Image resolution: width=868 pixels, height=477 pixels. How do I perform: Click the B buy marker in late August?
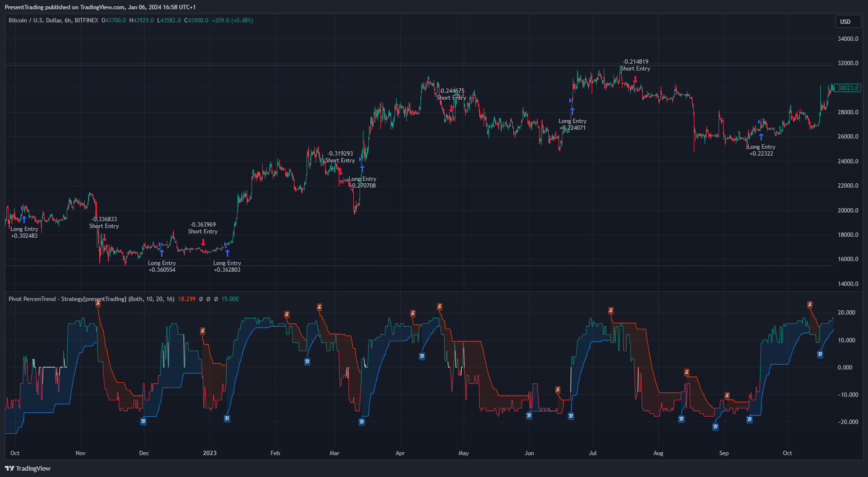click(x=715, y=427)
